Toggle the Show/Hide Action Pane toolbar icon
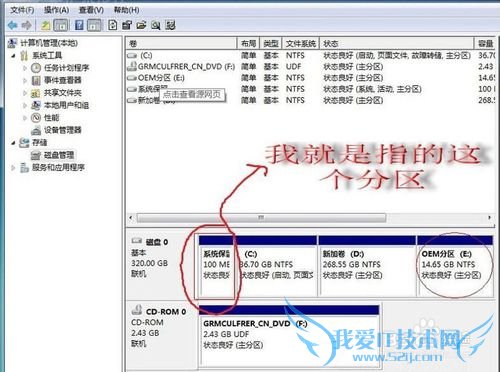The width and height of the screenshot is (500, 372). [94, 25]
